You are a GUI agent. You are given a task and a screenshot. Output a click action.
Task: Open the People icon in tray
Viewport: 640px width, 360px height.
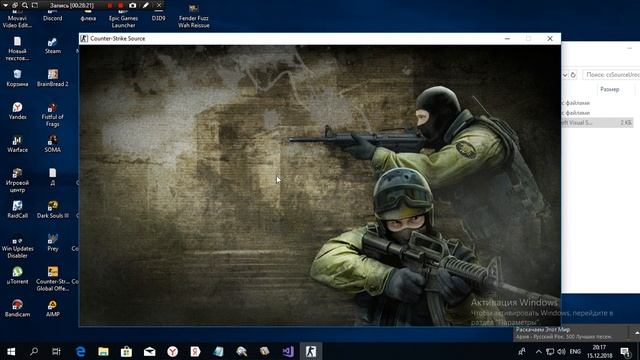coord(522,351)
